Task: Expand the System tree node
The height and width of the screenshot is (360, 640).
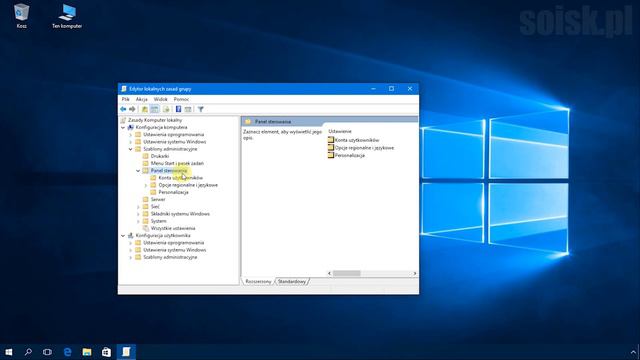Action: pyautogui.click(x=138, y=221)
